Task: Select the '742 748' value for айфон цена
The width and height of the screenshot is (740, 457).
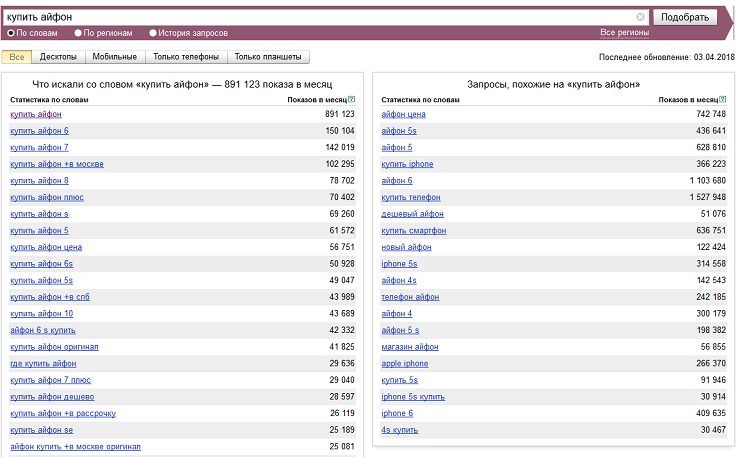Action: coord(711,114)
